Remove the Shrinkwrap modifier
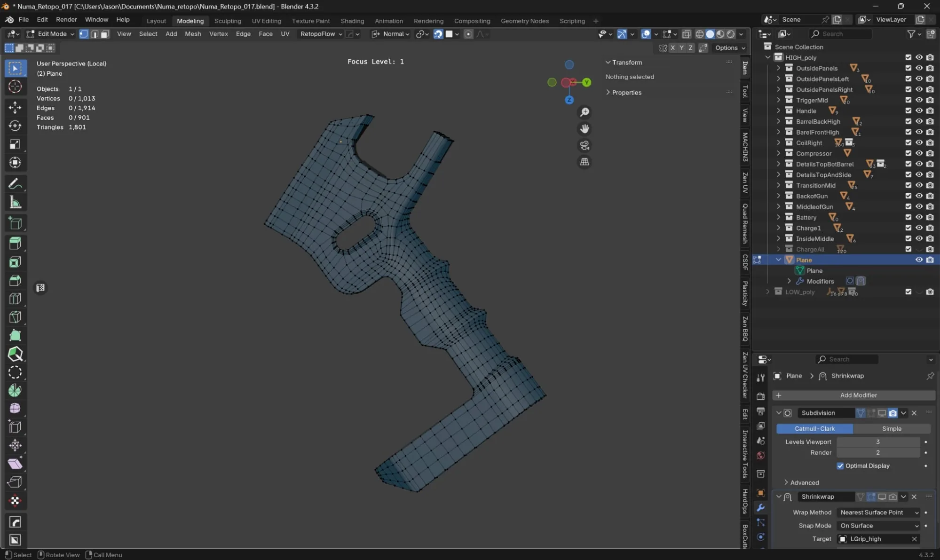This screenshot has height=560, width=940. pos(914,497)
